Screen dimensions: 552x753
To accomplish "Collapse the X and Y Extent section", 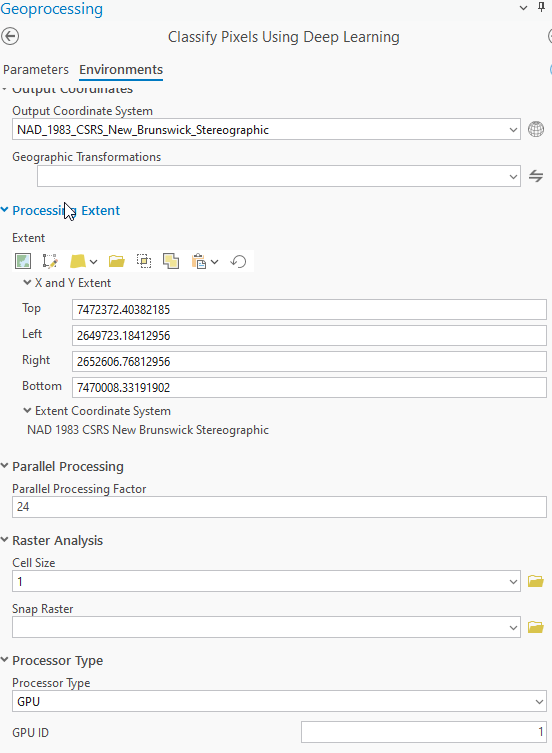I will click(x=27, y=283).
